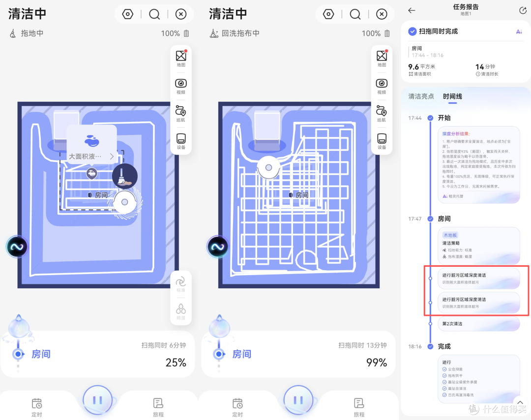Tap the mop brush marker on left map
Image resolution: width=531 pixels, height=420 pixels.
pyautogui.click(x=124, y=176)
